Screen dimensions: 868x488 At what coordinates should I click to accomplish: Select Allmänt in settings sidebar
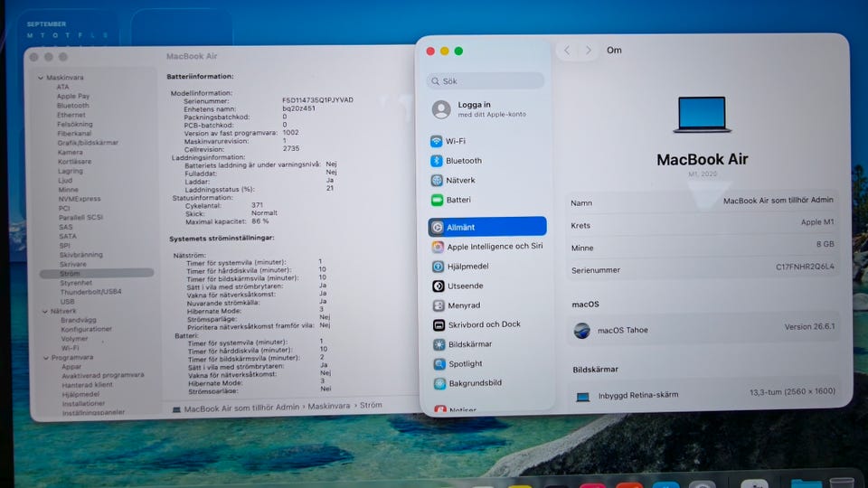point(487,227)
